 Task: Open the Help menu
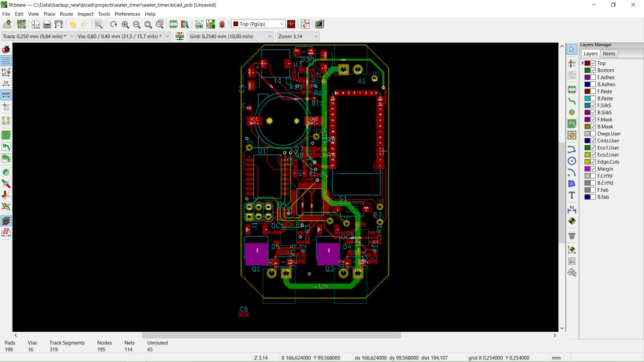click(x=150, y=14)
